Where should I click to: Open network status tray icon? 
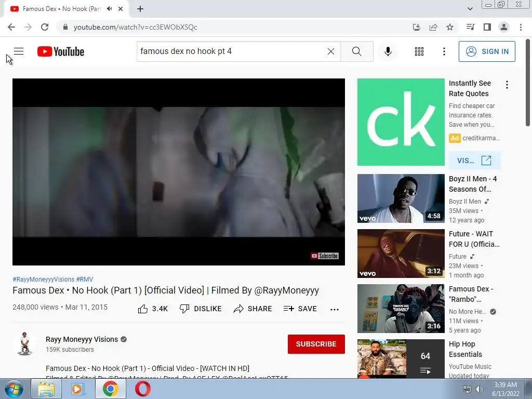click(x=467, y=389)
